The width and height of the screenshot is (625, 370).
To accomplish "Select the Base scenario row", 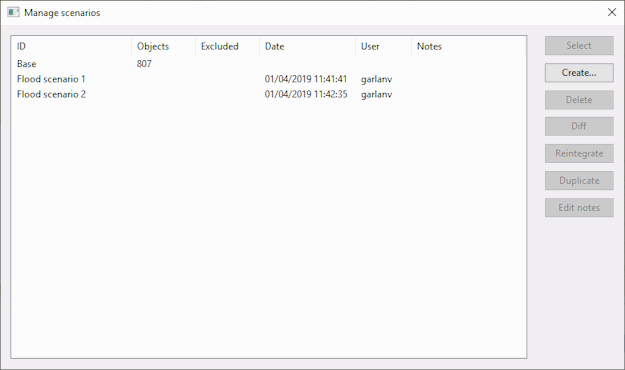I will [x=269, y=64].
